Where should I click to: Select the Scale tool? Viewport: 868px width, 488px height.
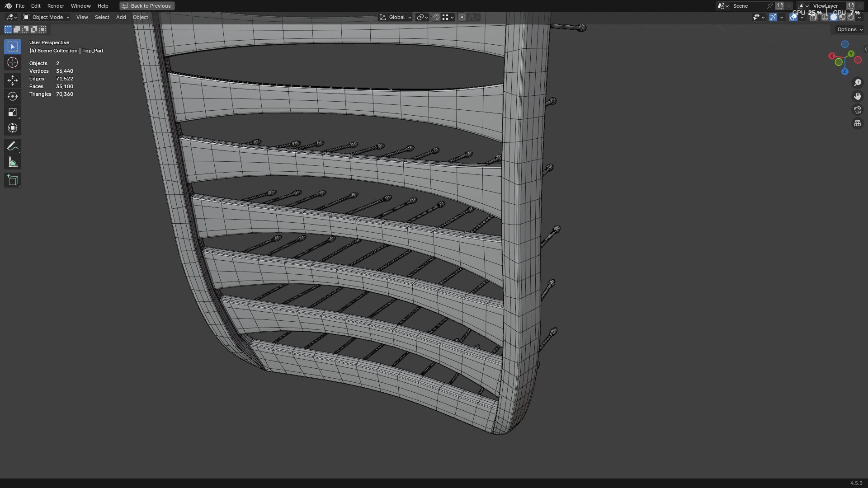click(13, 112)
